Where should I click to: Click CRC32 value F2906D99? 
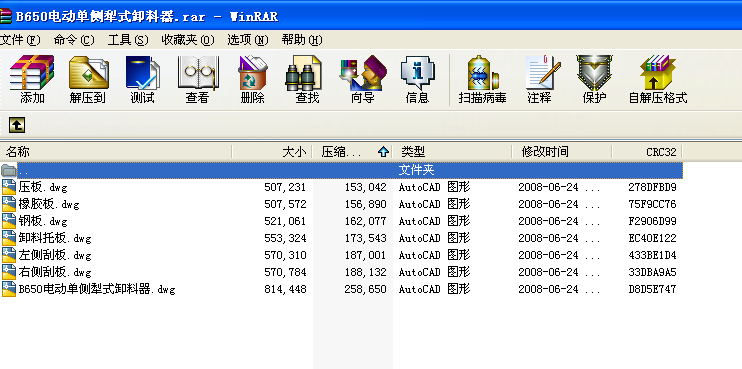(652, 221)
